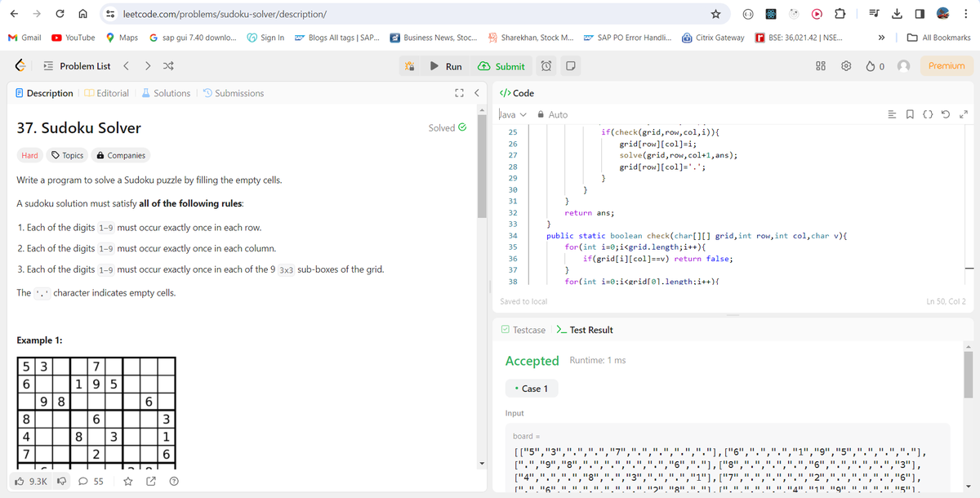Viewport: 980px width, 498px height.
Task: Open All Bookmarks folder
Action: [938, 38]
